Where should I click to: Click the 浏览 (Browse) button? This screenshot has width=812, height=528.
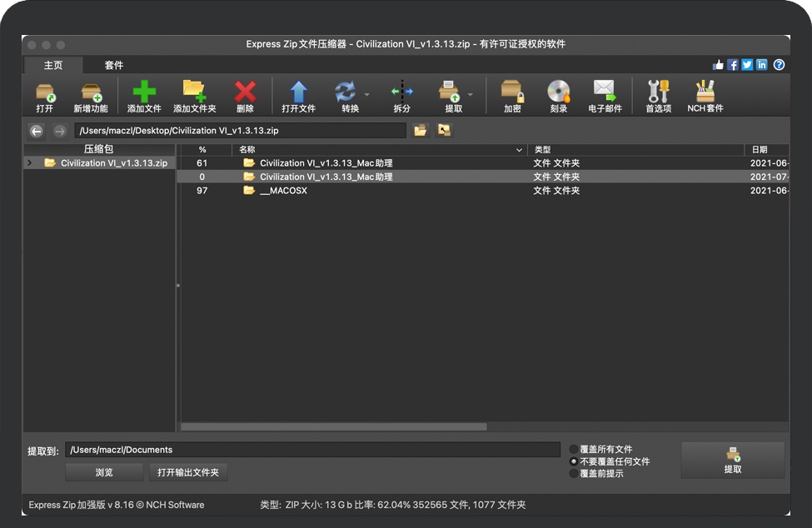point(103,471)
